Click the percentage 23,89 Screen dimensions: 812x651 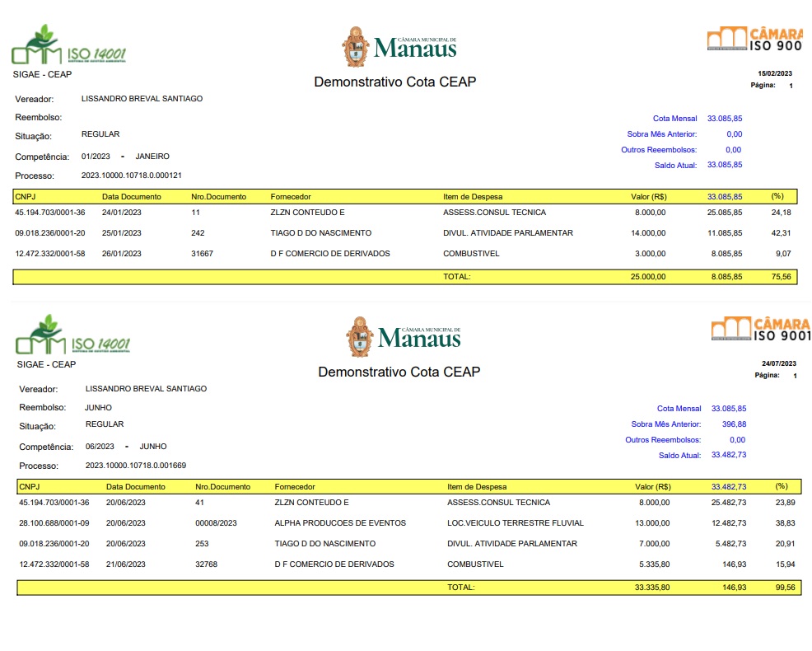click(785, 503)
